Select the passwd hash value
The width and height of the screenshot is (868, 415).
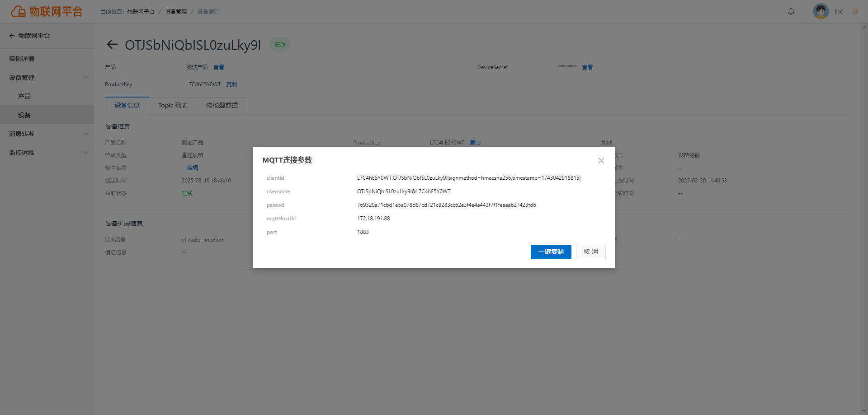coord(446,205)
